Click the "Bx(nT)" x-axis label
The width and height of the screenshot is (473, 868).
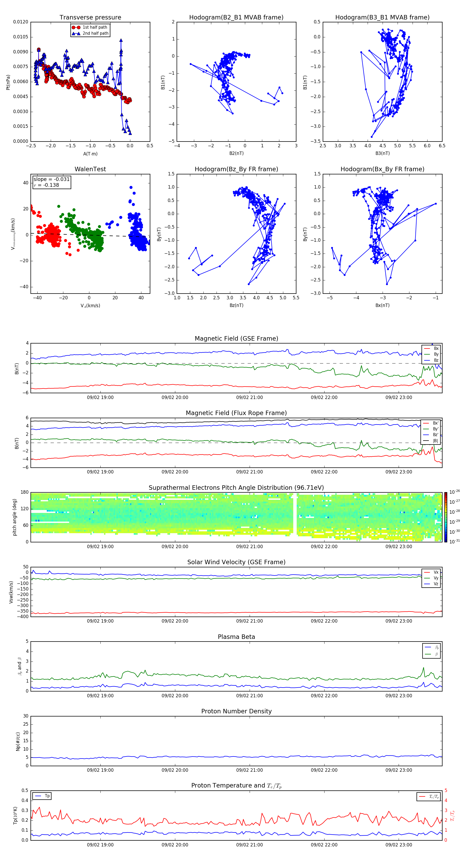tap(382, 305)
